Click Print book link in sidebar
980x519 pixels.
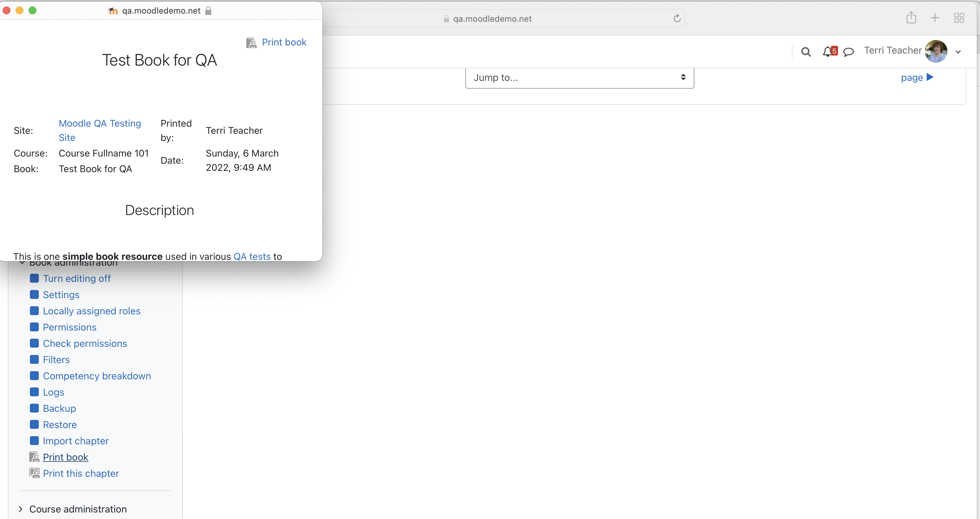pos(65,457)
